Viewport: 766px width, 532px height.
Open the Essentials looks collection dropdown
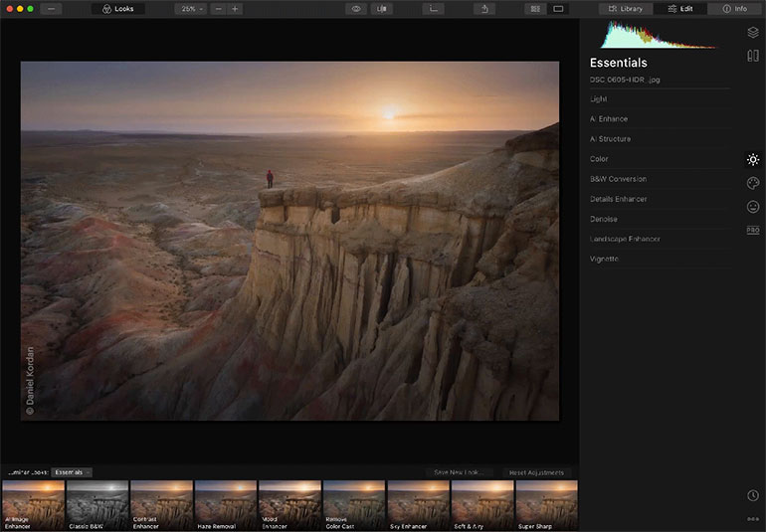(x=72, y=472)
